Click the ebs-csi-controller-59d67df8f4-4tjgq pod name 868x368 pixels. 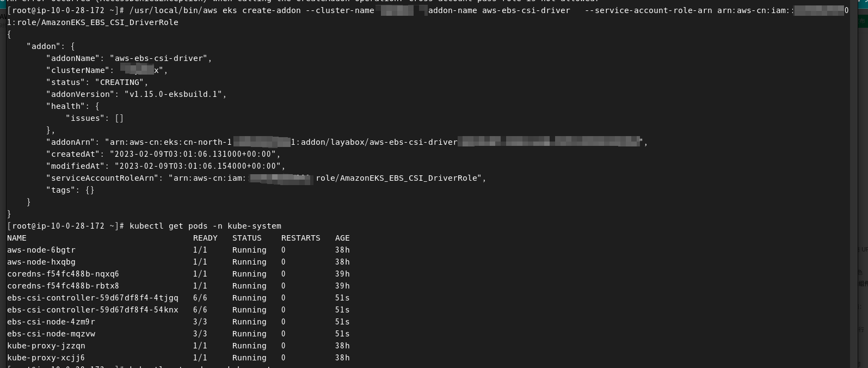(93, 298)
